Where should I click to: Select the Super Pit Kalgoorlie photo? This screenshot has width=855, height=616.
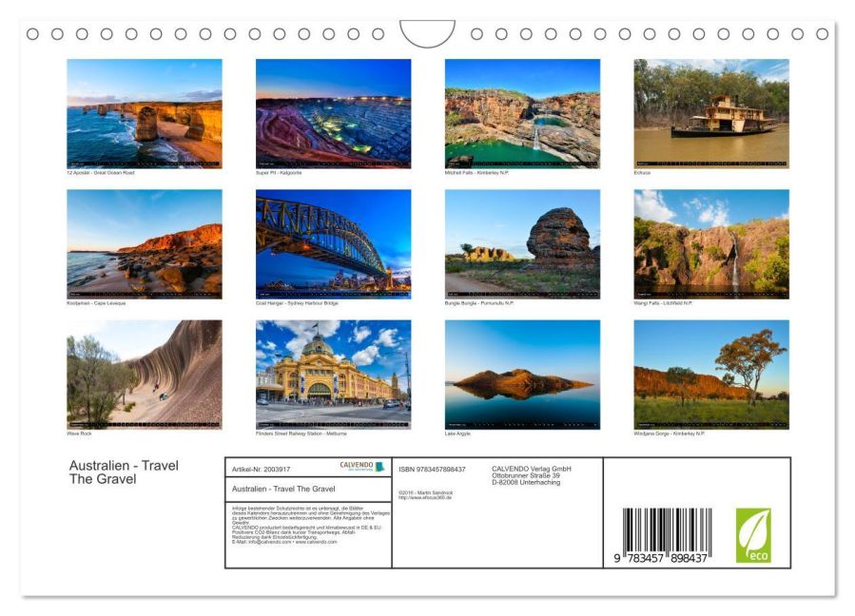(333, 113)
